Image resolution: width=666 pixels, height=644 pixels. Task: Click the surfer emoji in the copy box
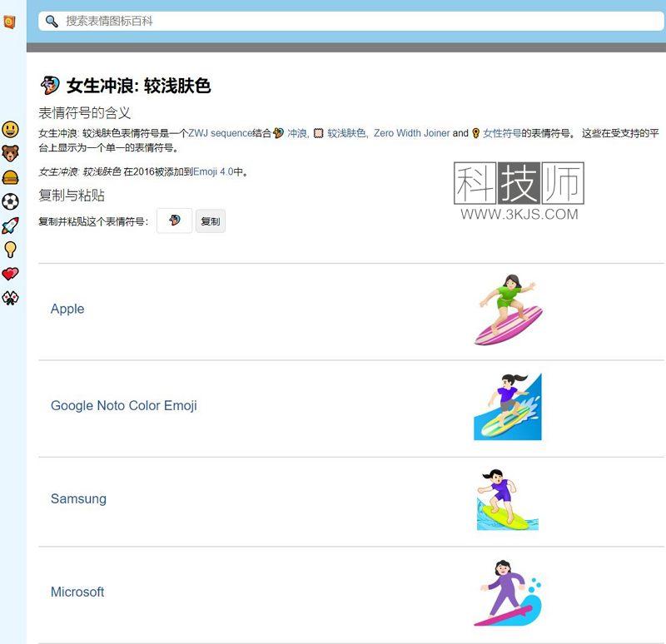[x=175, y=220]
